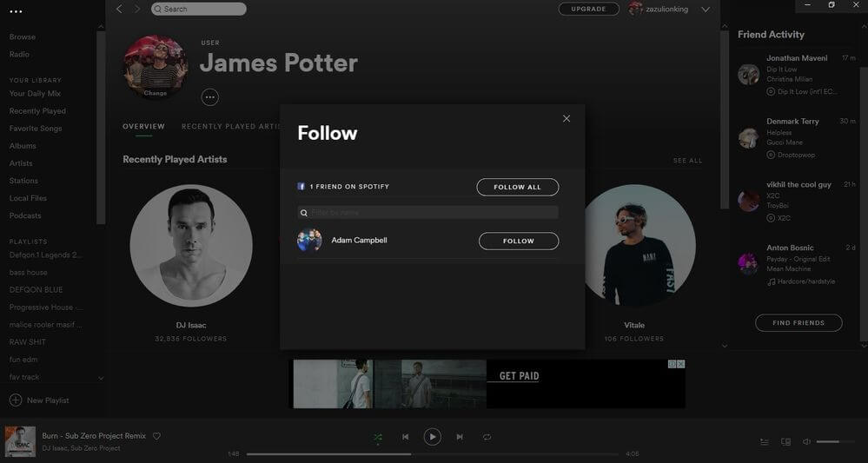868x463 pixels.
Task: Open the play queue
Action: [764, 442]
